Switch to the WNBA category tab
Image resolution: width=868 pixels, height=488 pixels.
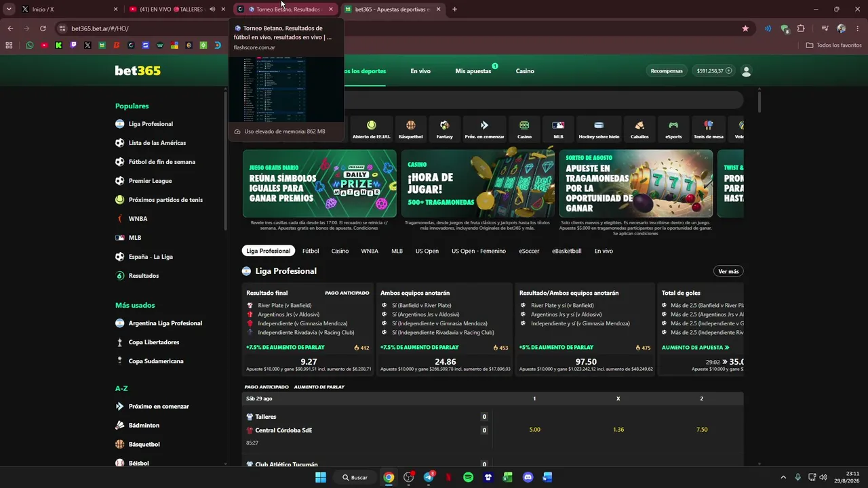click(x=370, y=251)
